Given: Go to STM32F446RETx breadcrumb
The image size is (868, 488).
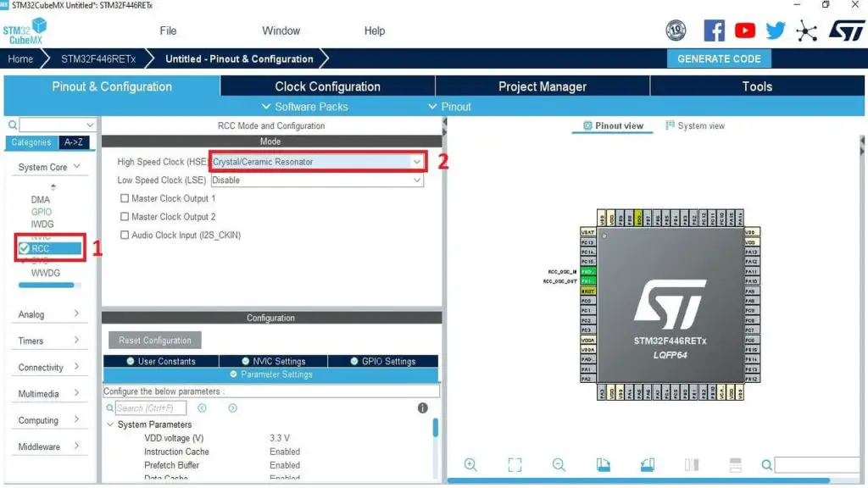Looking at the screenshot, I should click(98, 58).
